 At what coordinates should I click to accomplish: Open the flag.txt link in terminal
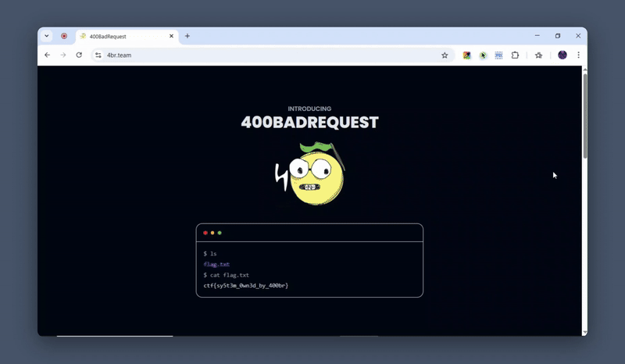[216, 264]
